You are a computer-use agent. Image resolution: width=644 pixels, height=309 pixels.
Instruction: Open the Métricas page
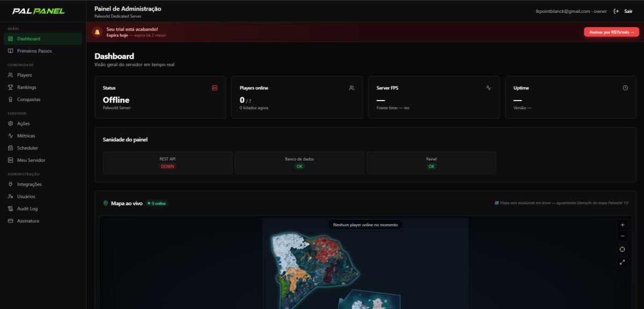(x=43, y=136)
